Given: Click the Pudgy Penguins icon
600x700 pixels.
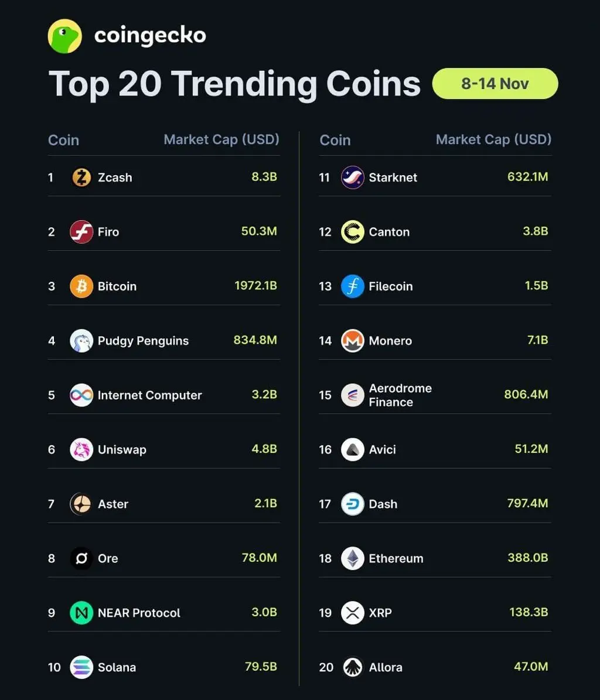Looking at the screenshot, I should [81, 341].
